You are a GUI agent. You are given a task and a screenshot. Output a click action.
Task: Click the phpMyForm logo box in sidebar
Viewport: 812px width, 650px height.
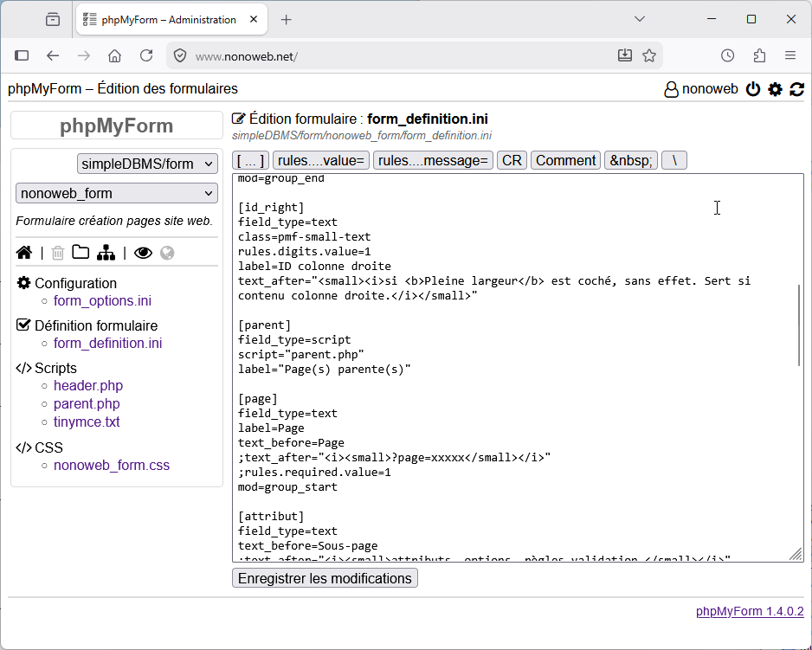pos(117,125)
